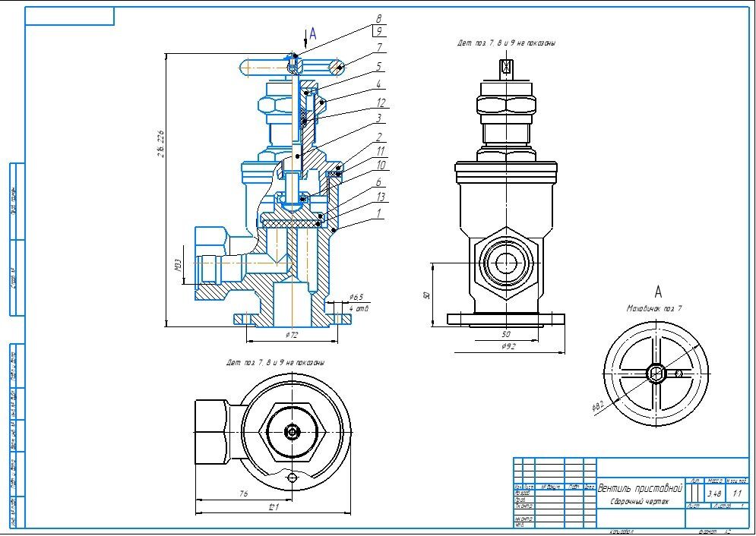Click the title 'Вентиль приставной' in title block
Screen dimensions: 756x536
point(640,488)
